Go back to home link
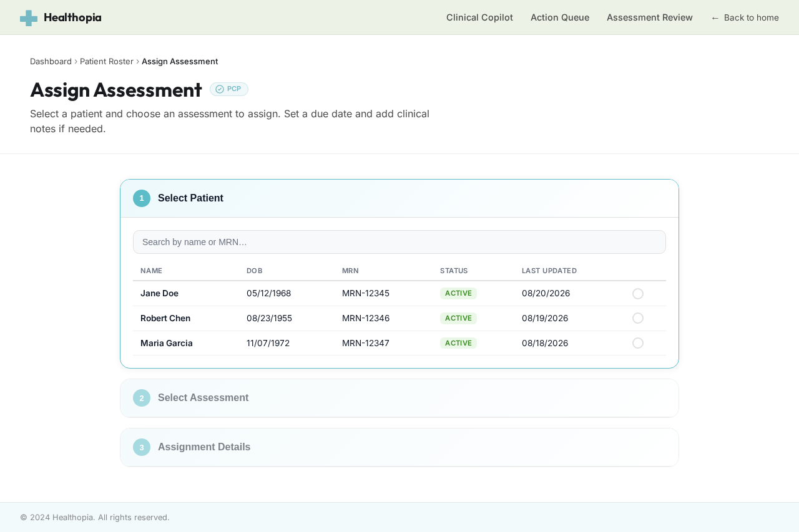This screenshot has width=799, height=532. 745,17
